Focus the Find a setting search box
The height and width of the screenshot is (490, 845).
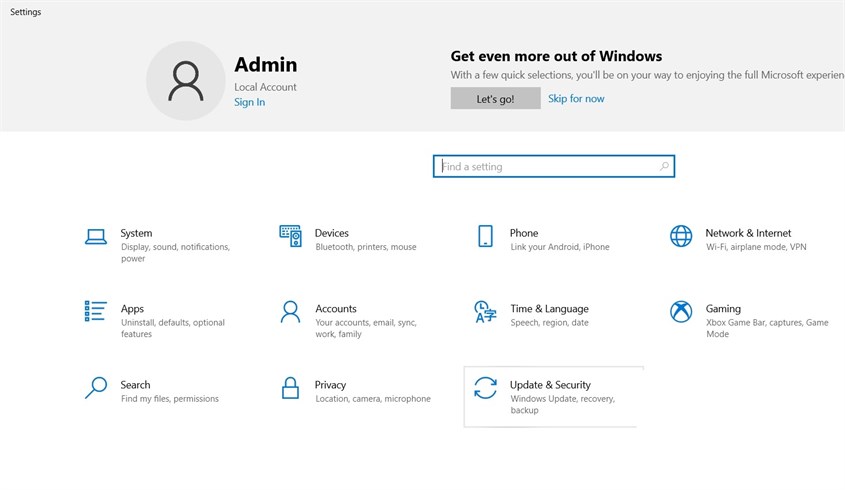(x=545, y=167)
